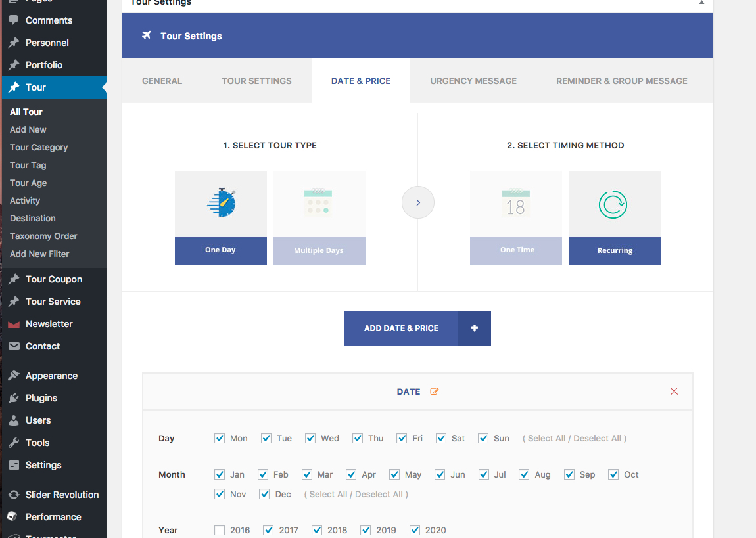The height and width of the screenshot is (538, 756).
Task: Click the One Day stopwatch icon
Action: point(221,204)
